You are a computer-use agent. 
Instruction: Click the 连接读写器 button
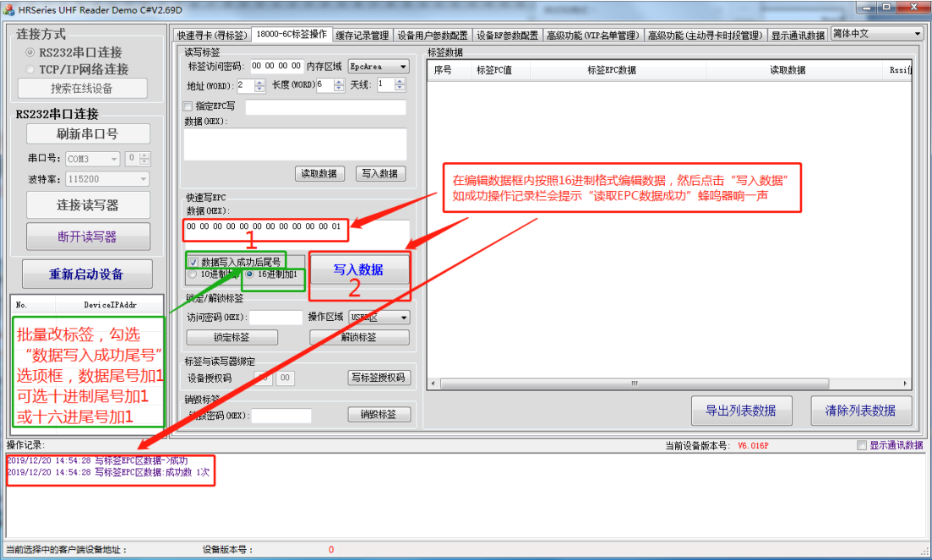tap(88, 205)
